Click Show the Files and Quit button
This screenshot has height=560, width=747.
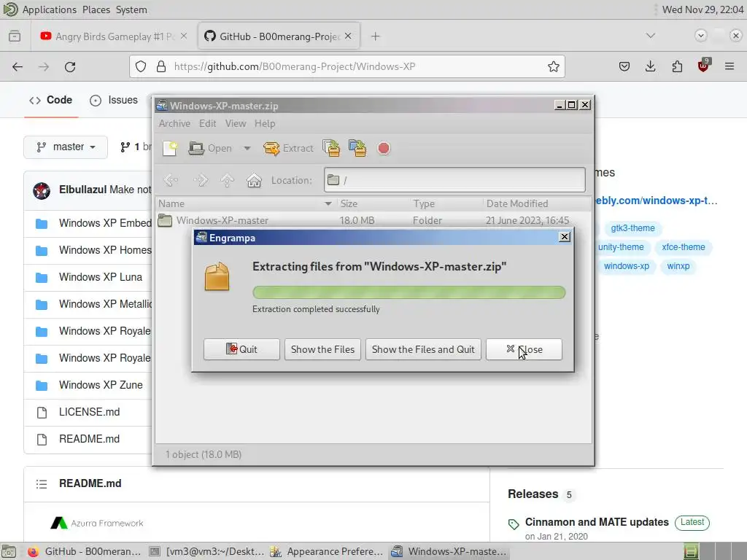[423, 349]
